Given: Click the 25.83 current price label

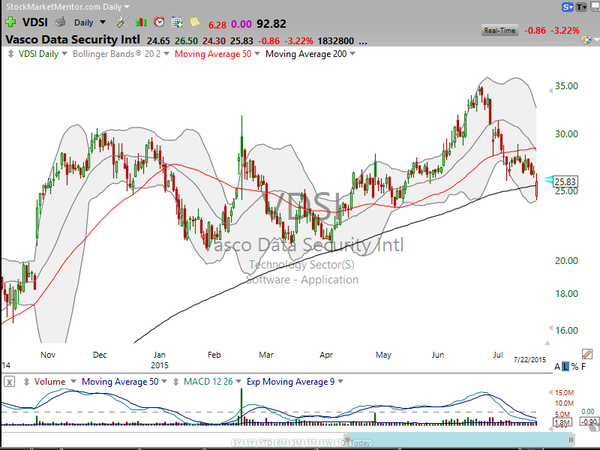Looking at the screenshot, I should point(565,181).
